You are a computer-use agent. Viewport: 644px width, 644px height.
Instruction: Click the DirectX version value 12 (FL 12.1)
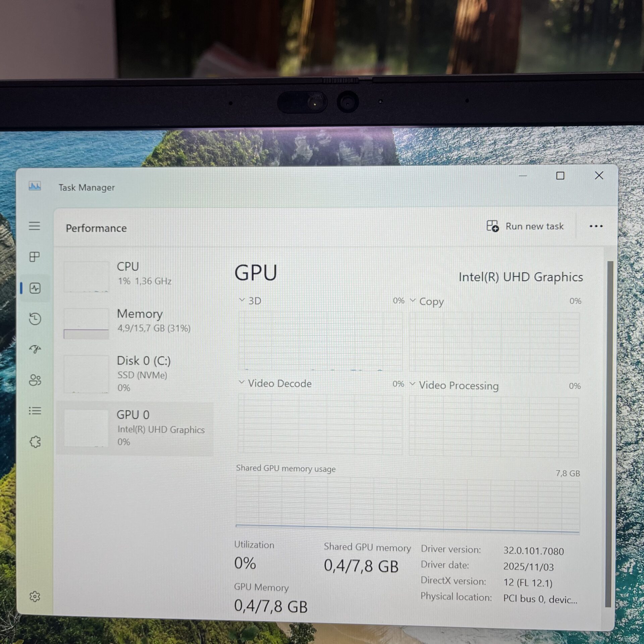coord(528,583)
